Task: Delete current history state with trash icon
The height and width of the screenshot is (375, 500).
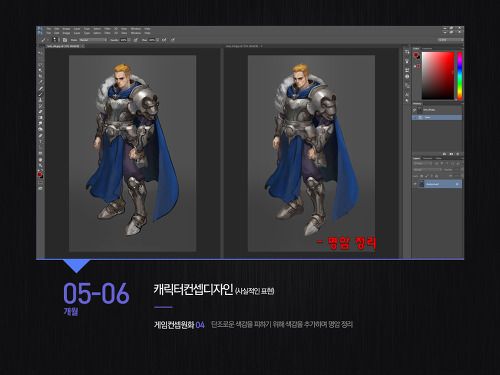Action: [458, 154]
